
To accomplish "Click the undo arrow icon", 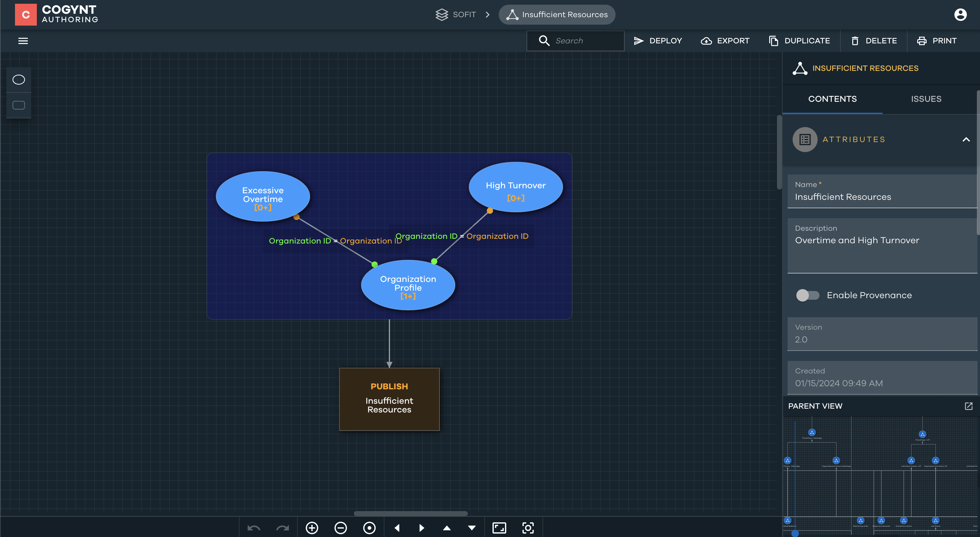I will click(x=254, y=528).
